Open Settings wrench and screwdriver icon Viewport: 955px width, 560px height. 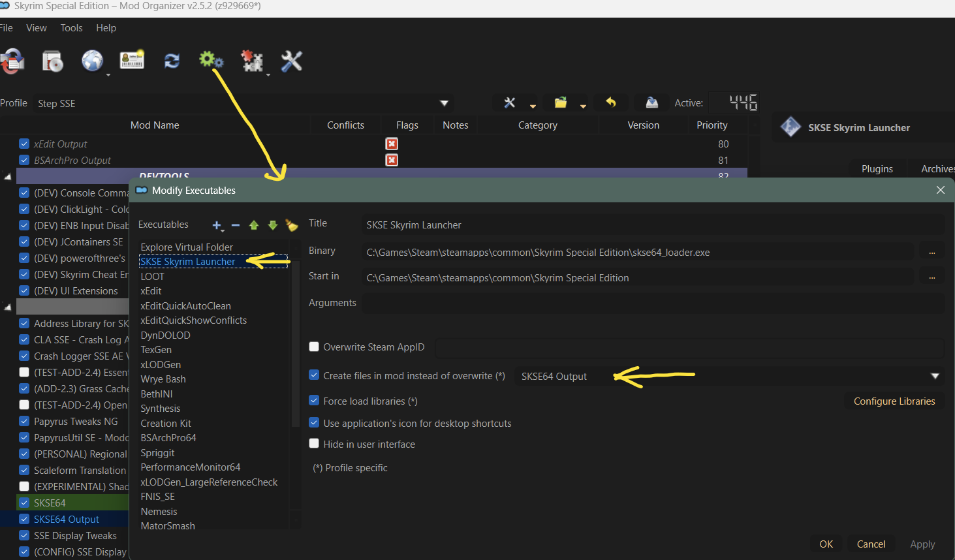pyautogui.click(x=291, y=61)
